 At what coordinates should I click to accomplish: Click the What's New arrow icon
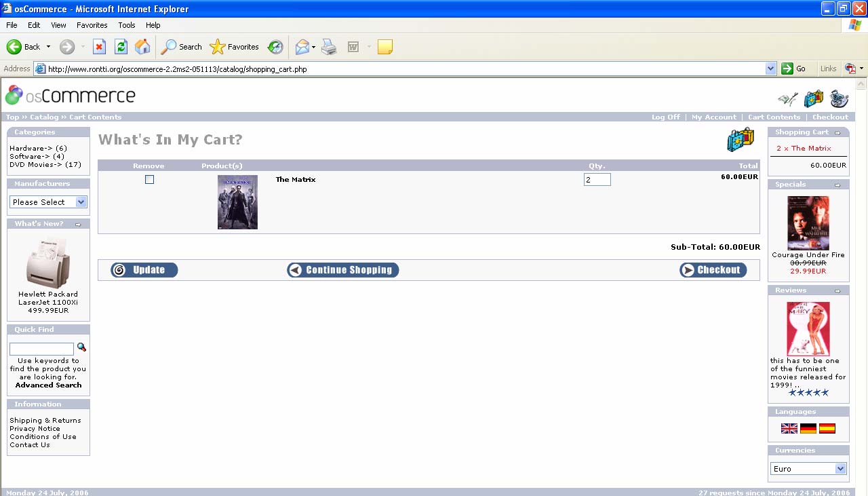coord(78,224)
